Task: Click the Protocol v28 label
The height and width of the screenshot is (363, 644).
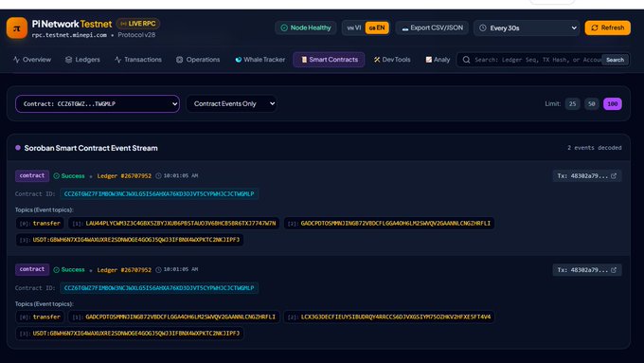Action: pyautogui.click(x=136, y=35)
